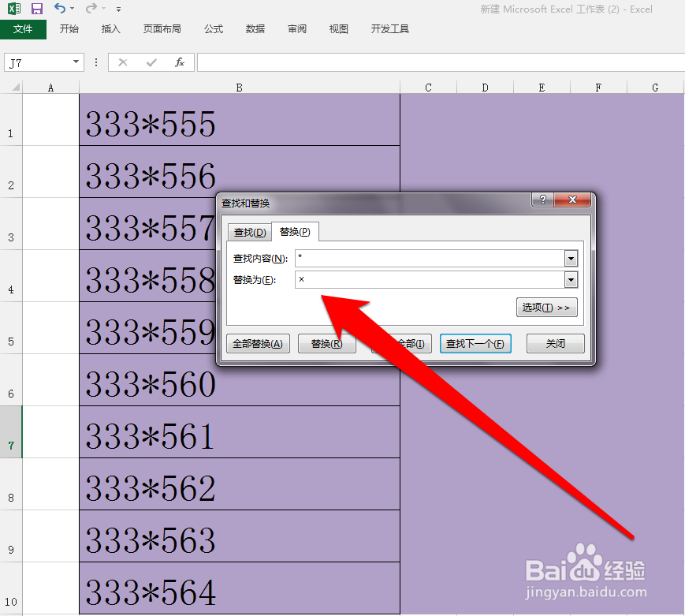
Task: Select row 10 header
Action: coord(11,588)
